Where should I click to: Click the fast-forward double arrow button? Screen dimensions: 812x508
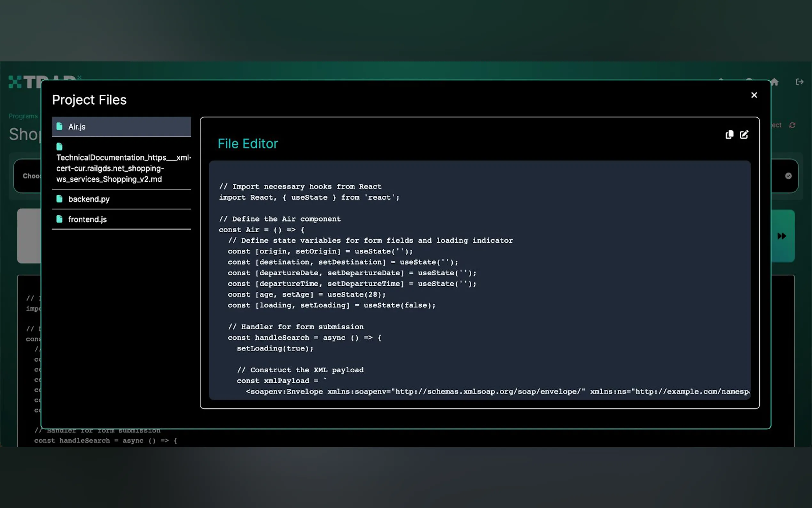pos(781,236)
